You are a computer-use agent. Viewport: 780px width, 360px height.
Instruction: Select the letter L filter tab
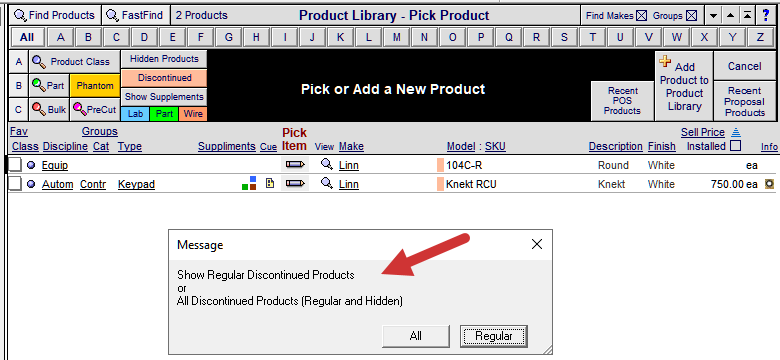[368, 37]
